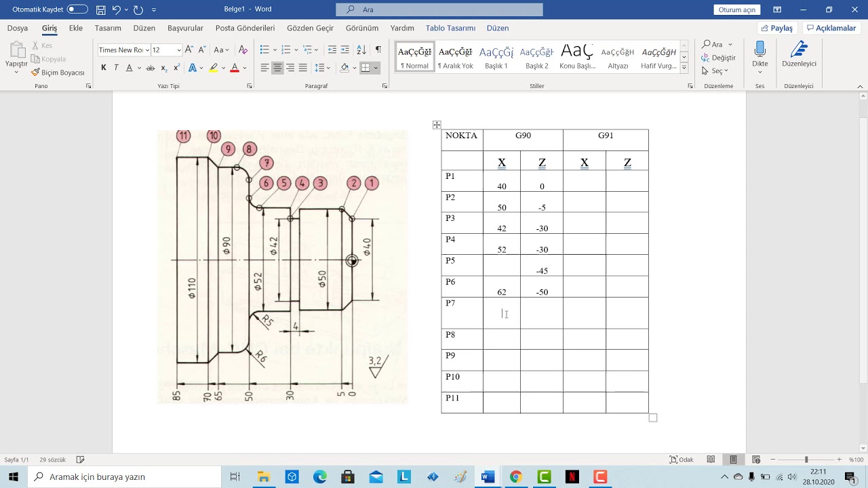Click the Windows Start button
Screen dimensions: 868x488
click(14, 476)
